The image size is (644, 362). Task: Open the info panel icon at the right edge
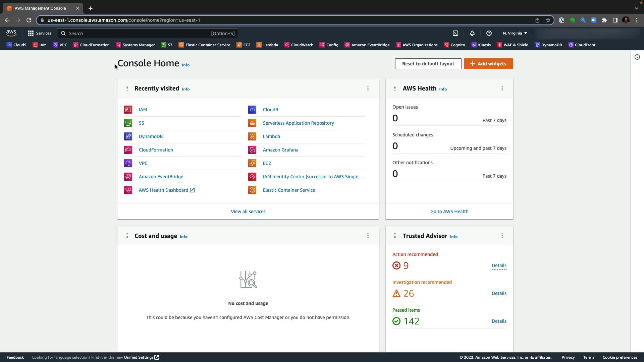pos(637,57)
